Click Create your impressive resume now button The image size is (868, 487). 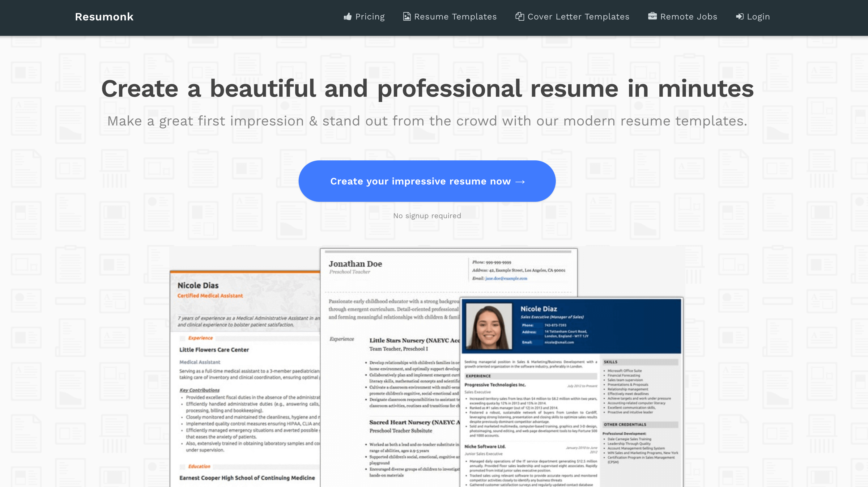click(427, 181)
